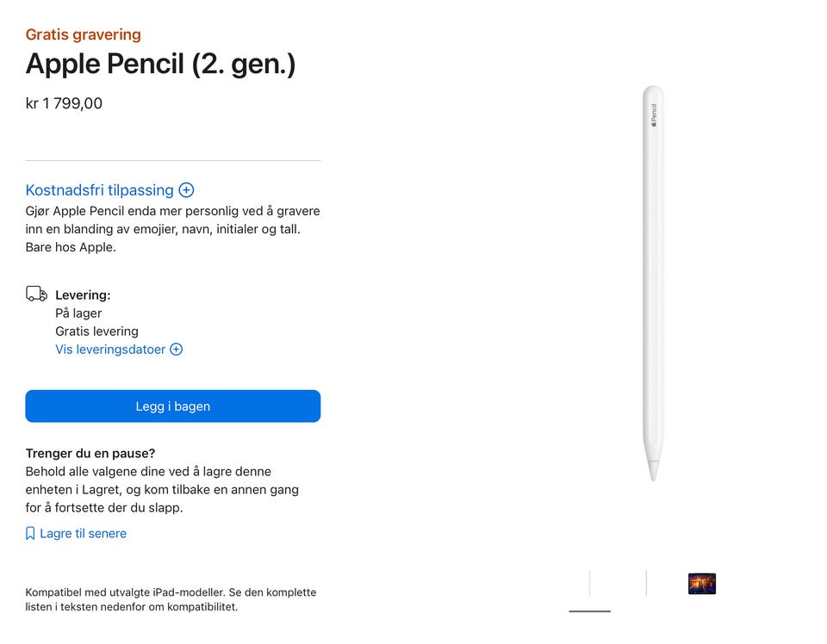827x644 pixels.
Task: Click the Apple Pencil (2. gen.) title
Action: tap(160, 65)
